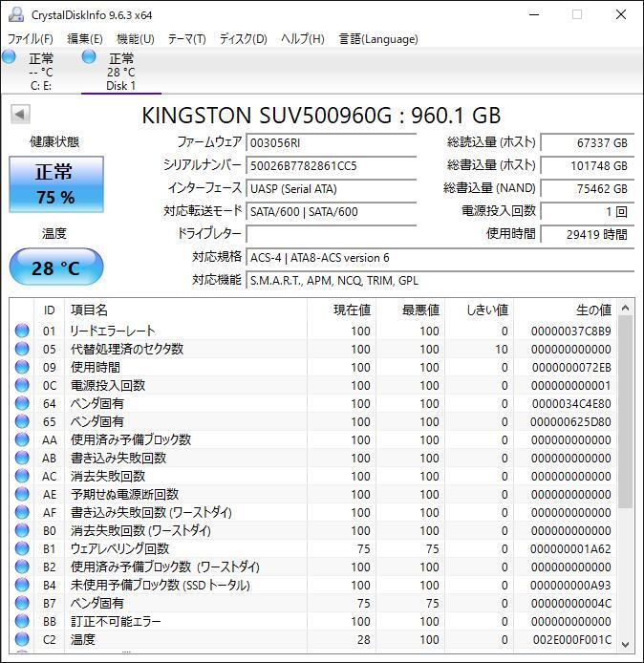
Task: Click the status orb in the 0C 電源投入回数 row
Action: [22, 385]
